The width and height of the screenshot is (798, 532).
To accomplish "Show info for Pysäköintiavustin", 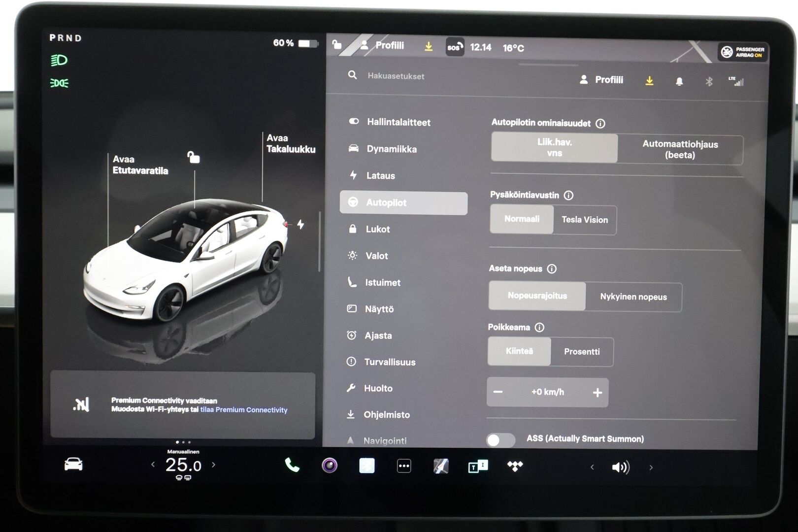I will (568, 196).
